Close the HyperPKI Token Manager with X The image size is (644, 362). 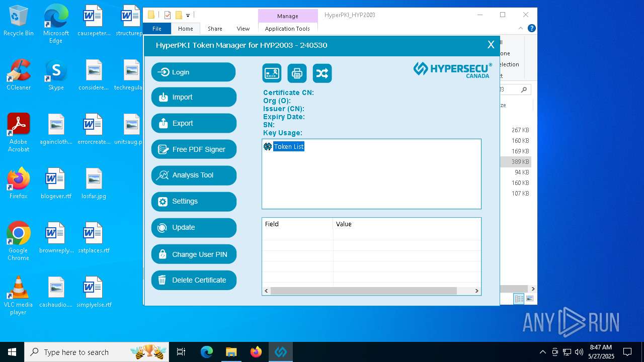(491, 45)
